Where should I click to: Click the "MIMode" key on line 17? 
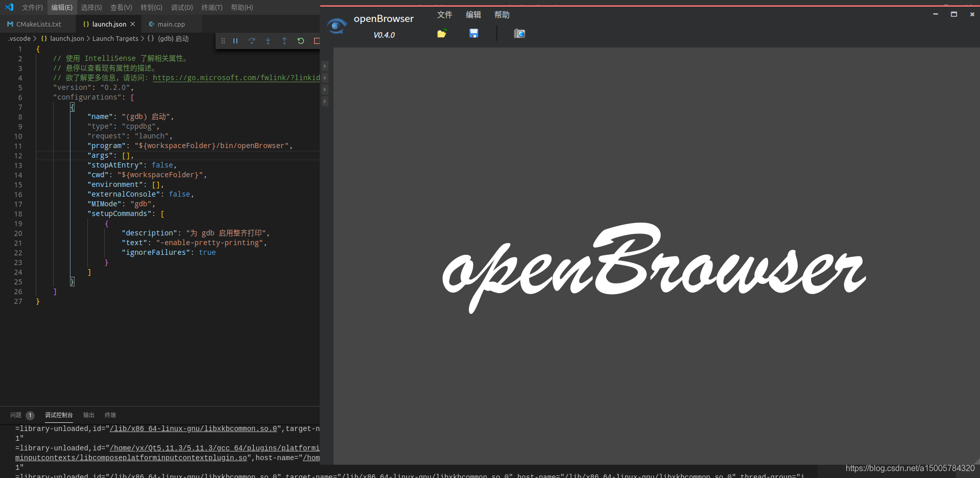coord(105,204)
